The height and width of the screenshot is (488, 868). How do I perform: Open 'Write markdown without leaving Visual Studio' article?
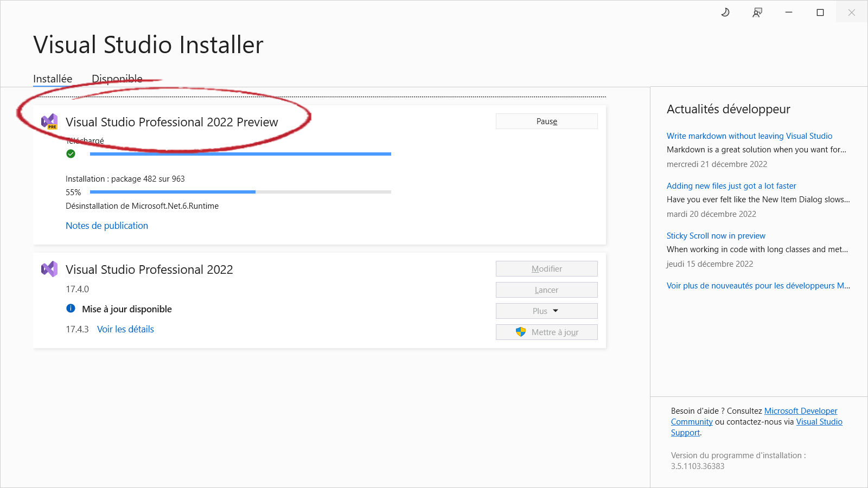tap(749, 136)
